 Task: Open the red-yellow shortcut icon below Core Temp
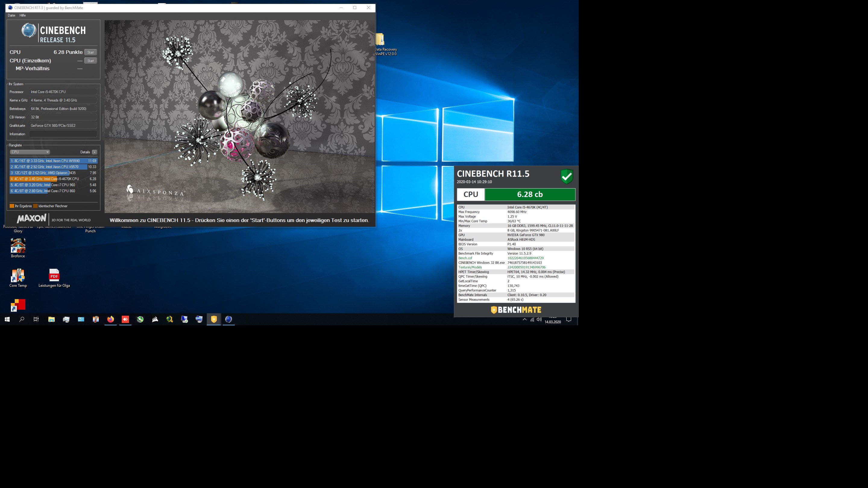tap(18, 305)
